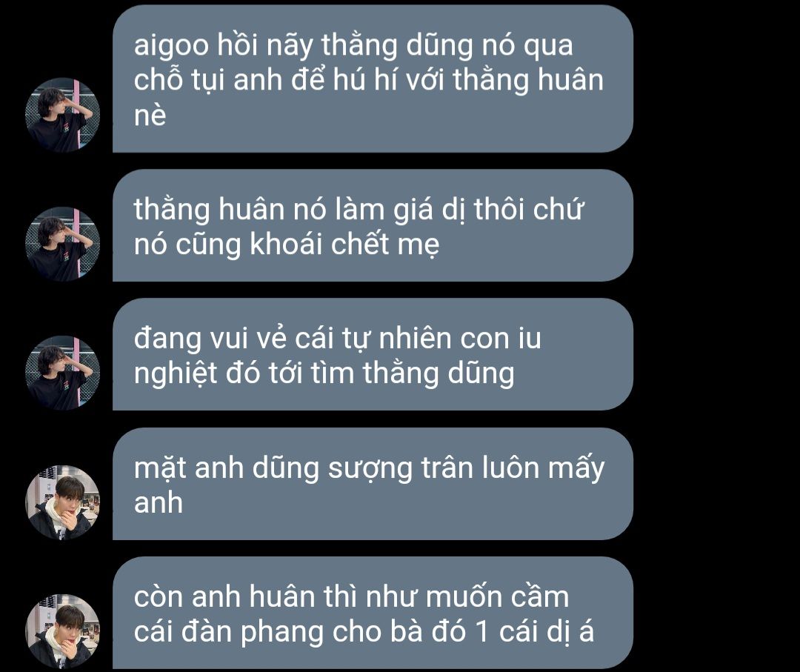
Task: Open avatar beside the 'aigoo hồi nãy' message
Action: (63, 115)
